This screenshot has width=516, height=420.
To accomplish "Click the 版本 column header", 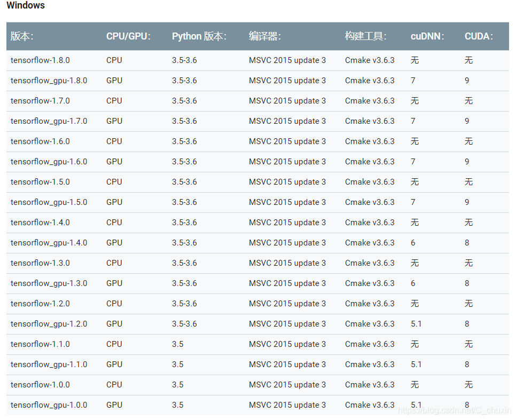I will click(22, 36).
